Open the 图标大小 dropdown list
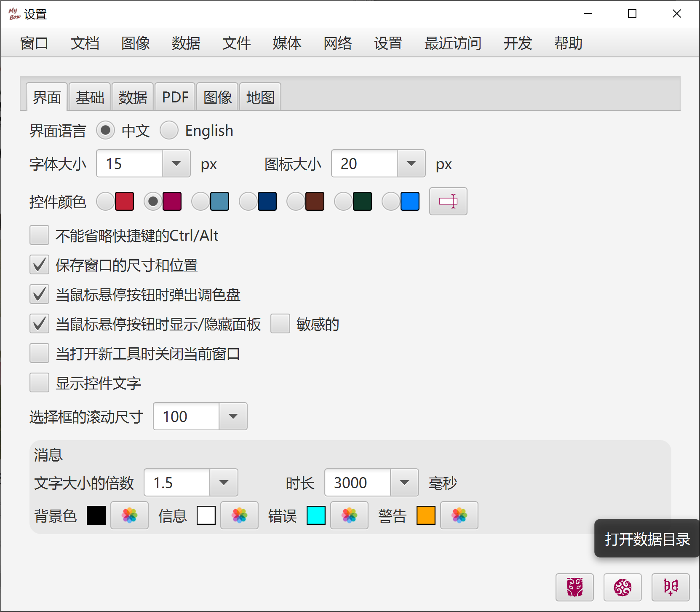700x612 pixels. point(411,164)
